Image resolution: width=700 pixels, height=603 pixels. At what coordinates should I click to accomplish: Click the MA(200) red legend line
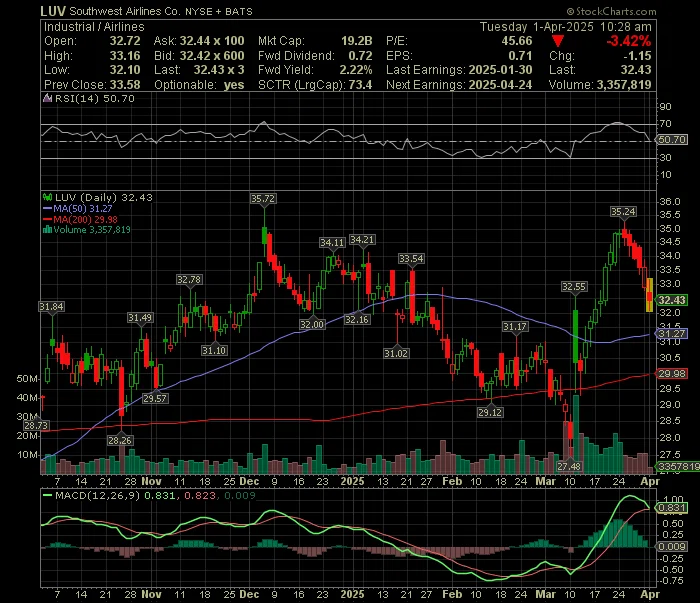click(47, 219)
